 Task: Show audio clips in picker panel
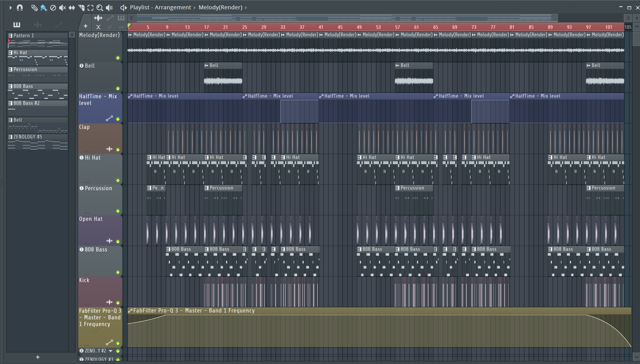(x=38, y=24)
